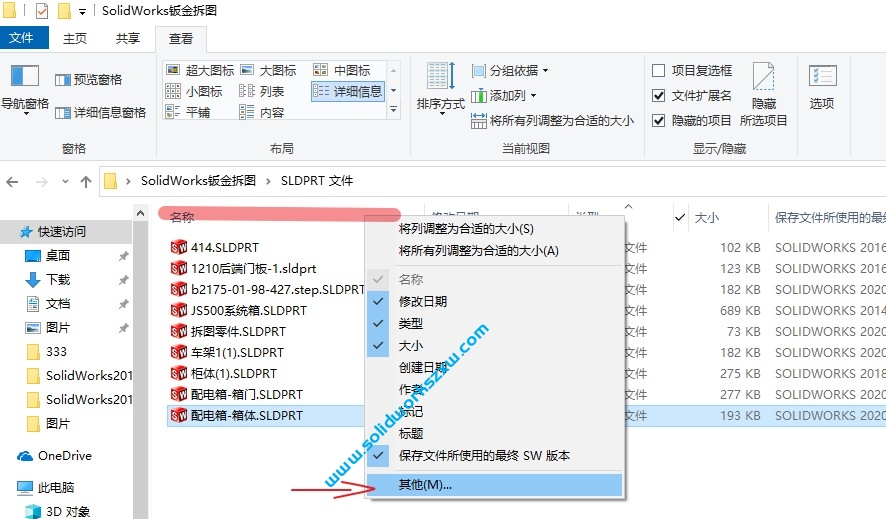This screenshot has width=886, height=519.
Task: Select the 查看 (View) ribbon tab
Action: tap(181, 39)
